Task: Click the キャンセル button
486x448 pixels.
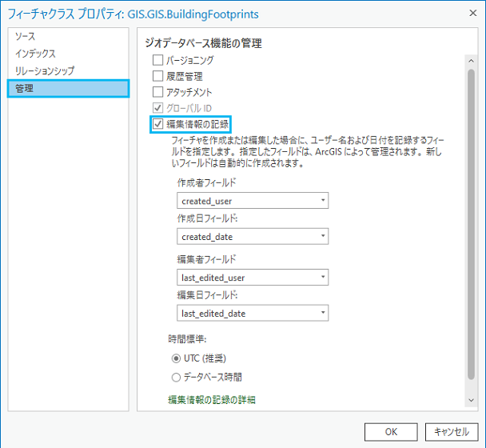Action: pyautogui.click(x=451, y=431)
